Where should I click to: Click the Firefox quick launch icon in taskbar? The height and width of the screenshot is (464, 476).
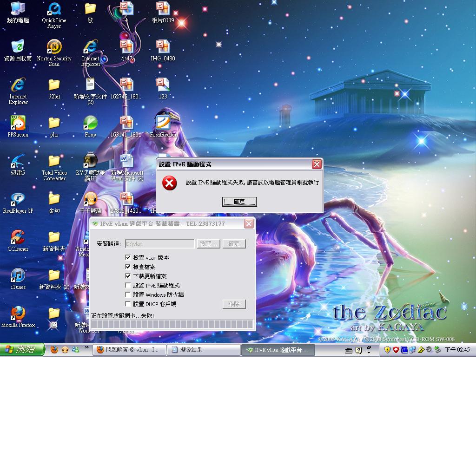(54, 350)
